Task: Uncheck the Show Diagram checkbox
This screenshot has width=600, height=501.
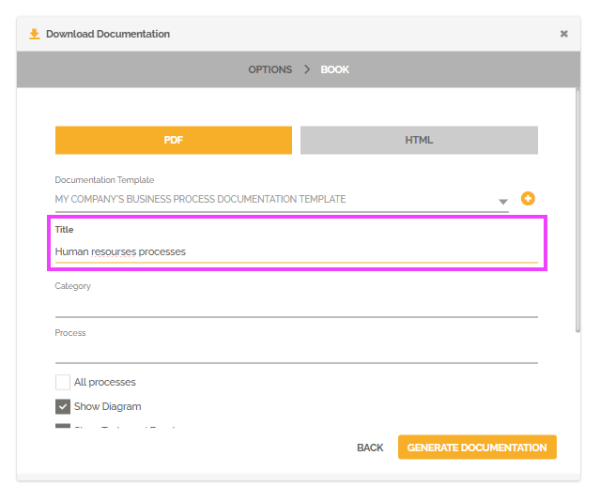Action: click(x=62, y=406)
